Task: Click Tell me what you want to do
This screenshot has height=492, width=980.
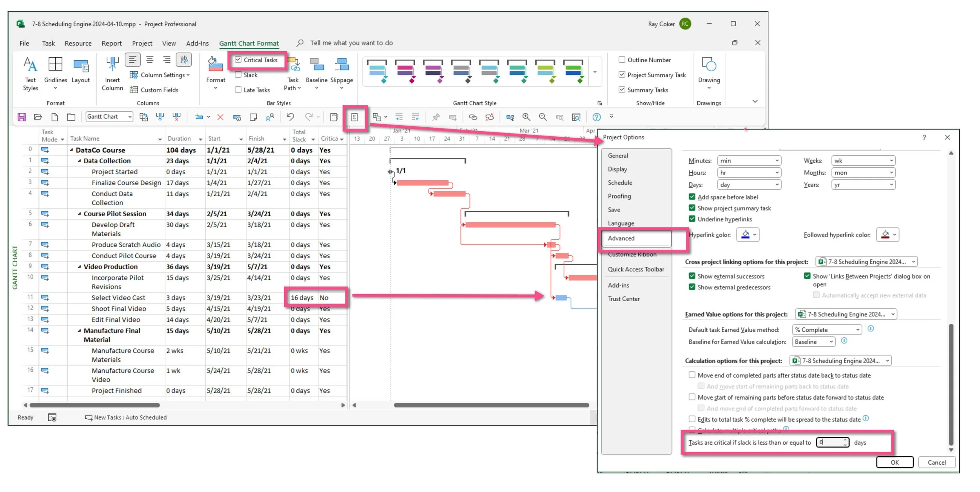Action: click(351, 43)
